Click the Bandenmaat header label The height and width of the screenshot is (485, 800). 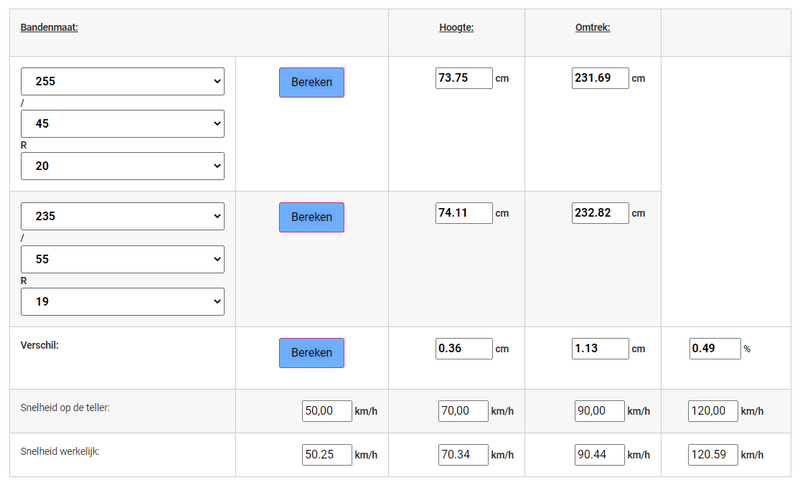49,28
